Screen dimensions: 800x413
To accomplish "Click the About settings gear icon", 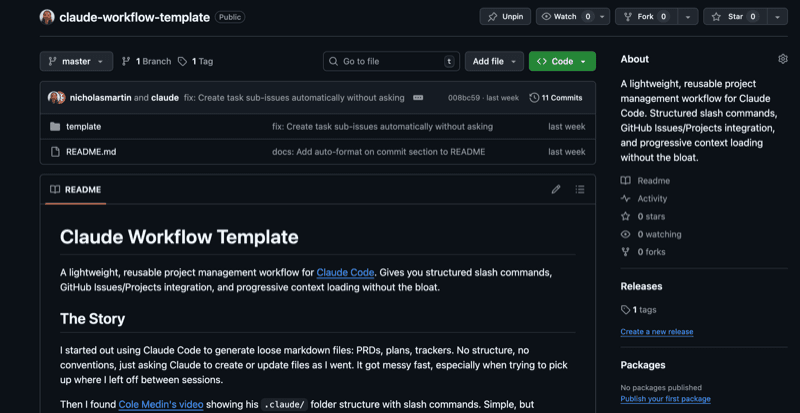I will (783, 59).
